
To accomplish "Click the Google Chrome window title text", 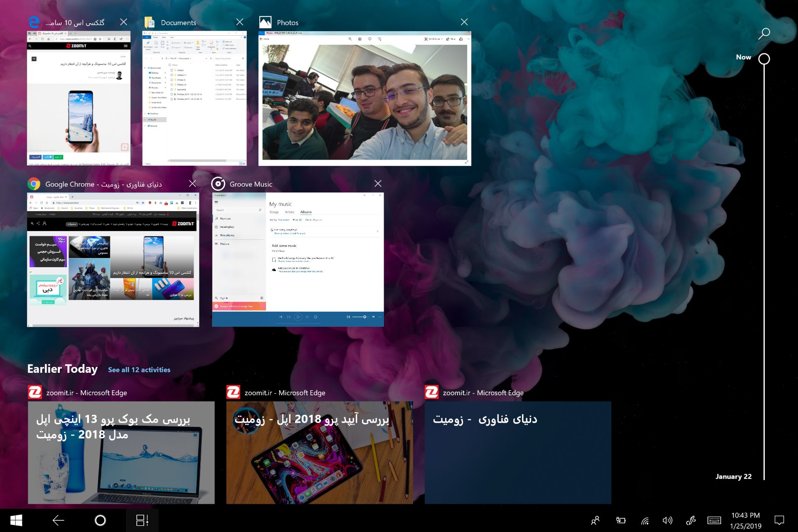I will 103,184.
